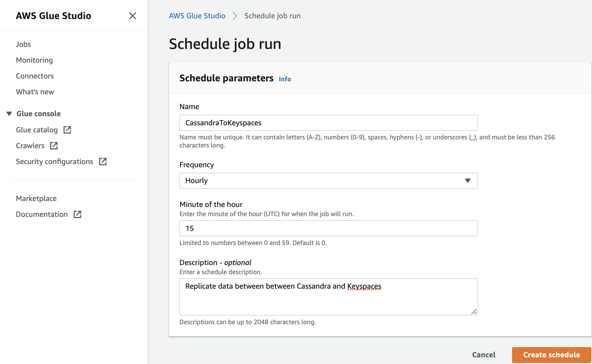Image resolution: width=592 pixels, height=364 pixels.
Task: Click the Schedule parameters section title
Action: click(x=227, y=78)
